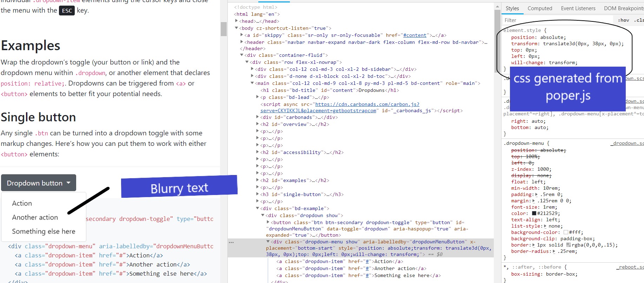Click the Single button heading
This screenshot has width=644, height=283.
(x=38, y=117)
